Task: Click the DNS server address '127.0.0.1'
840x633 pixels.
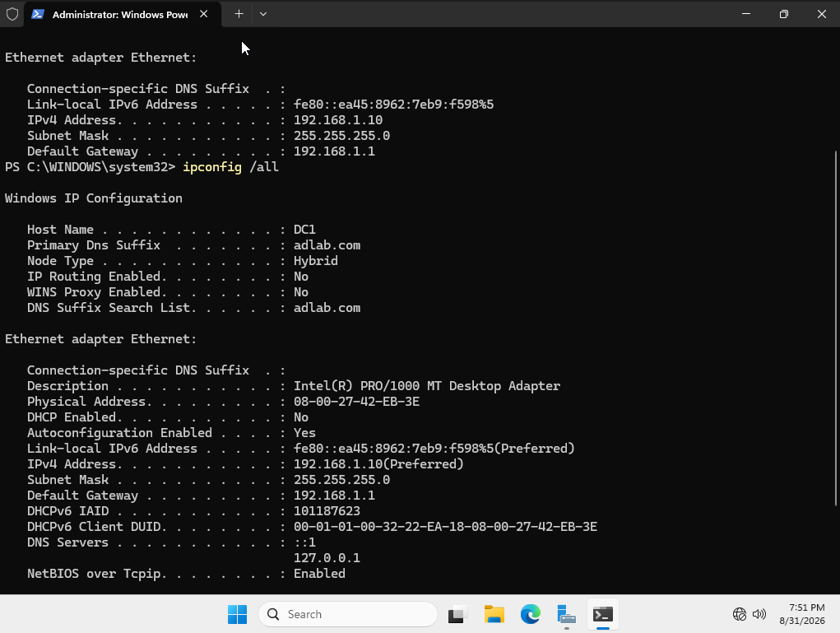Action: 327,558
